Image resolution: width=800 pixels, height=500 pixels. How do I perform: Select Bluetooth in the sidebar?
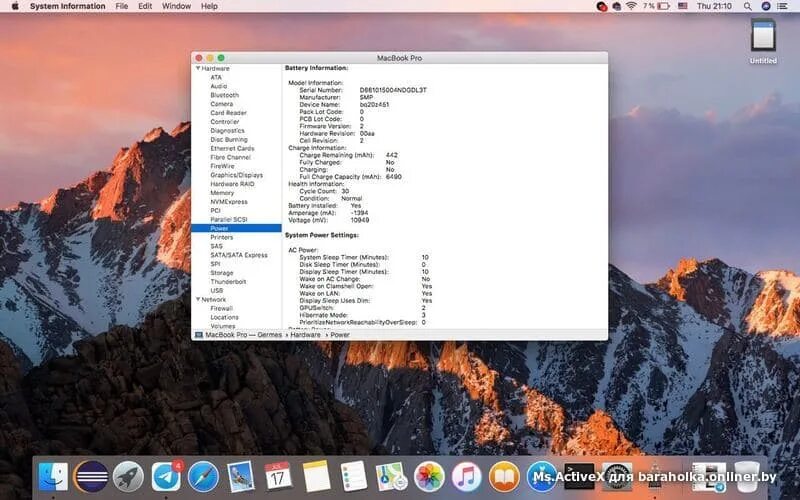[x=224, y=95]
